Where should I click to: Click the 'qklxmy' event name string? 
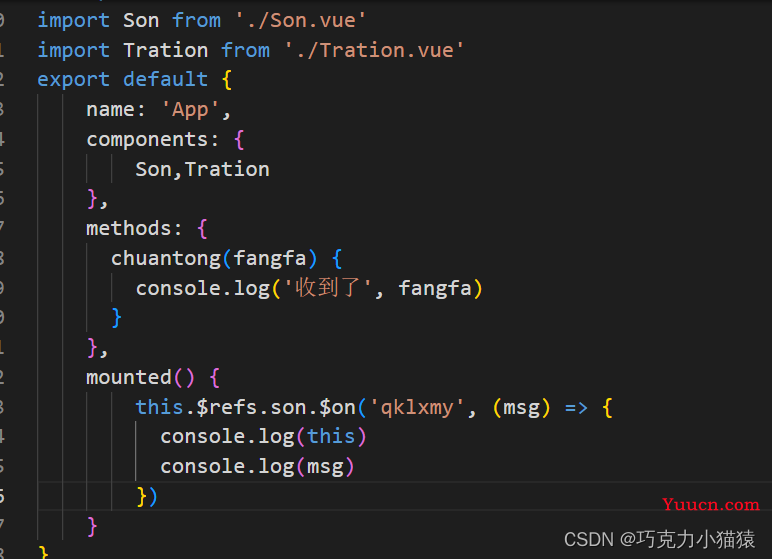pos(417,408)
